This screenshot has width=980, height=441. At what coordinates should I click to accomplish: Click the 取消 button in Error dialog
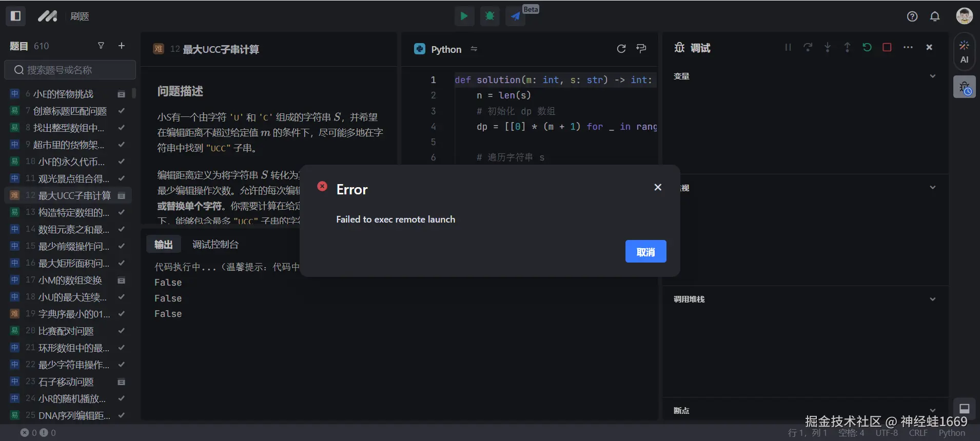pyautogui.click(x=645, y=252)
